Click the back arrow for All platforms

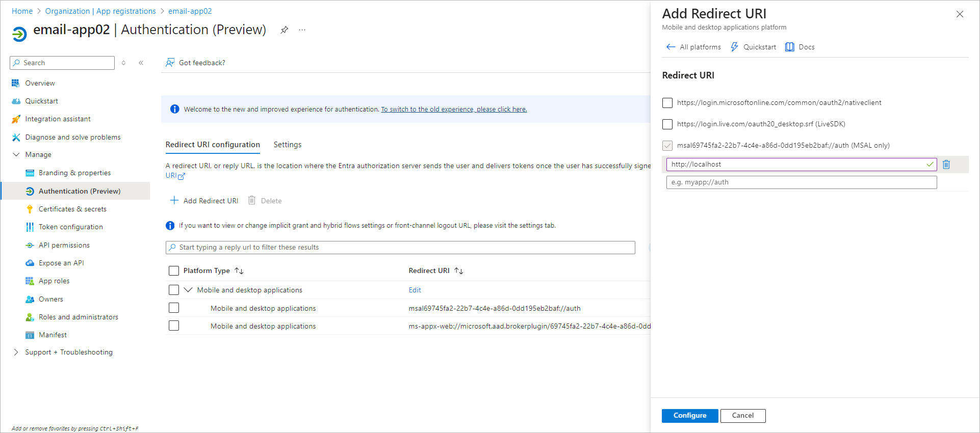pos(670,47)
